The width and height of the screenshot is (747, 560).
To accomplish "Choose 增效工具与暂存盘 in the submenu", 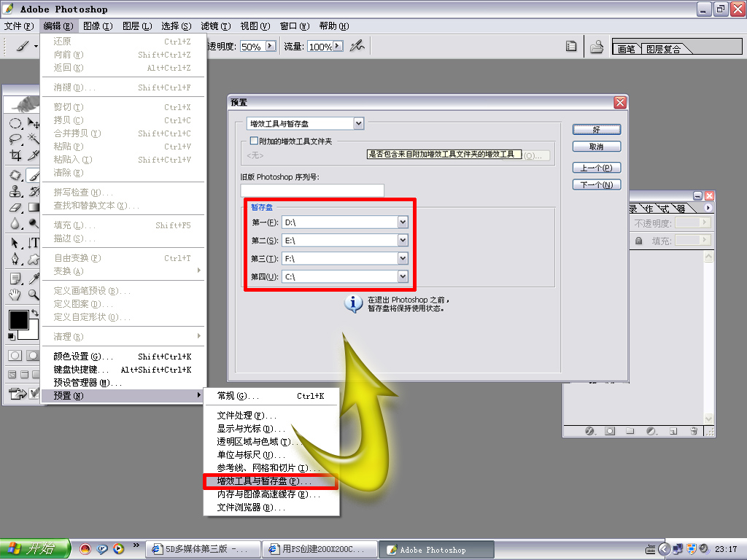I will pyautogui.click(x=271, y=481).
